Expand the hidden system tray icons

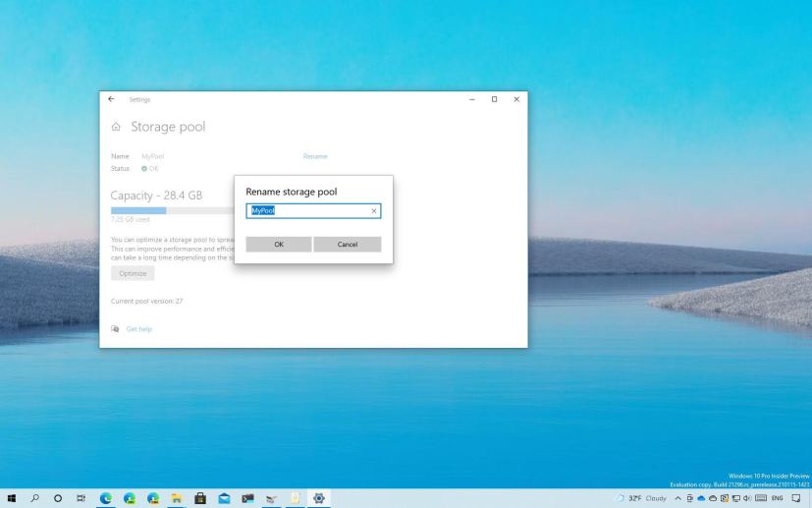pos(677,498)
